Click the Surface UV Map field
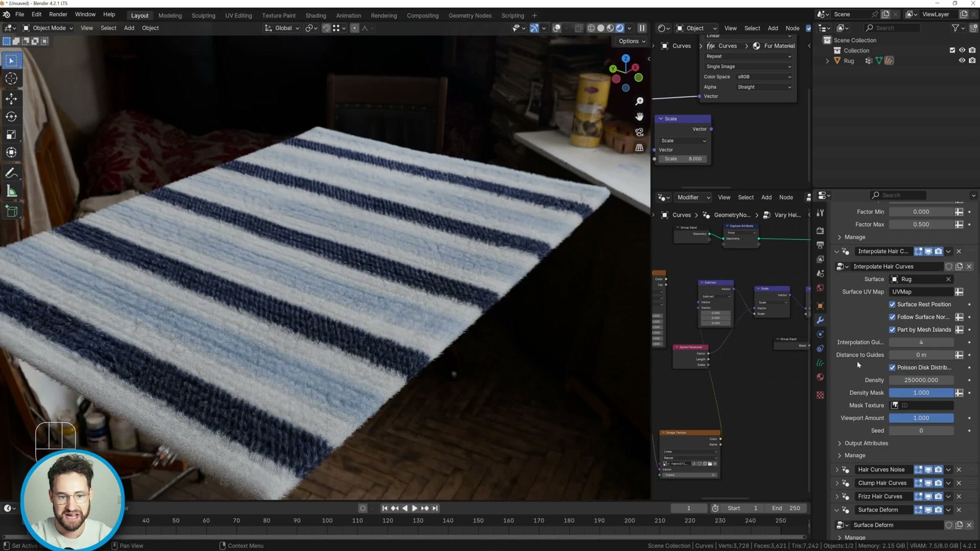The width and height of the screenshot is (980, 551). pyautogui.click(x=921, y=292)
